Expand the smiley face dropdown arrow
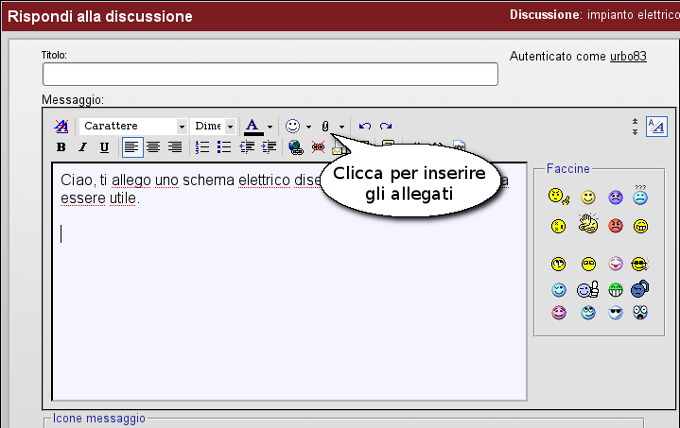This screenshot has width=680, height=428. tap(309, 126)
